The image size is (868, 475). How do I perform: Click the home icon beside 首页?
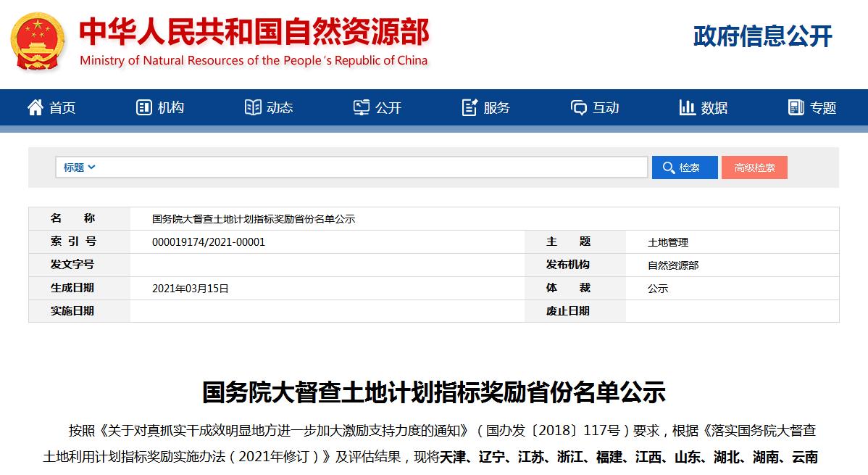click(35, 107)
